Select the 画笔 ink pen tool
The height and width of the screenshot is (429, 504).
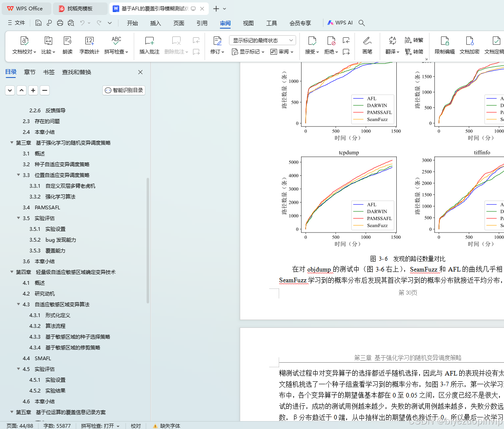(367, 45)
